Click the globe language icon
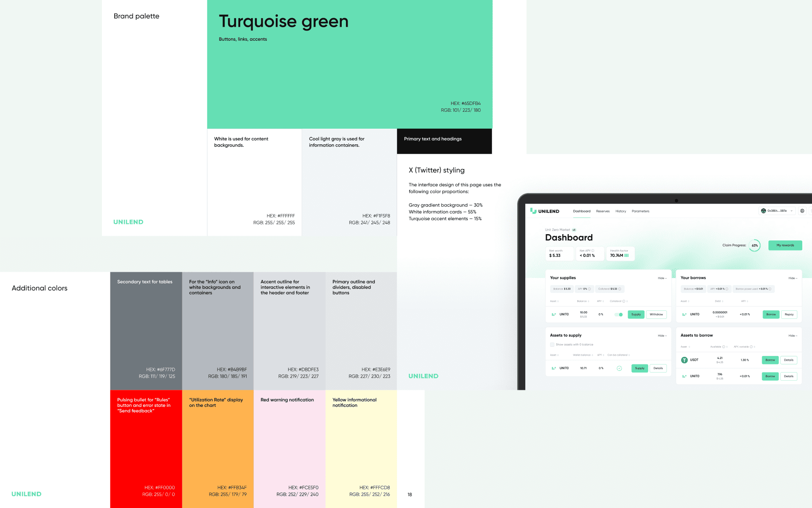The height and width of the screenshot is (508, 812). [802, 211]
